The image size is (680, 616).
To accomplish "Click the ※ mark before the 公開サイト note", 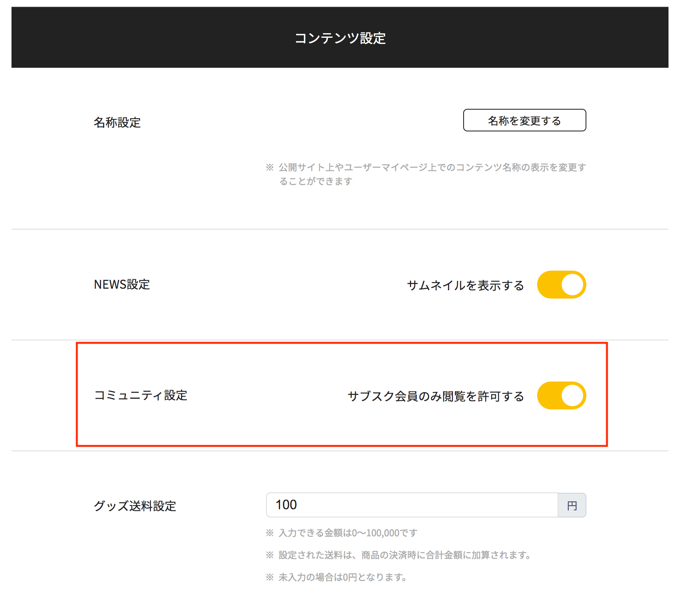I will [270, 167].
